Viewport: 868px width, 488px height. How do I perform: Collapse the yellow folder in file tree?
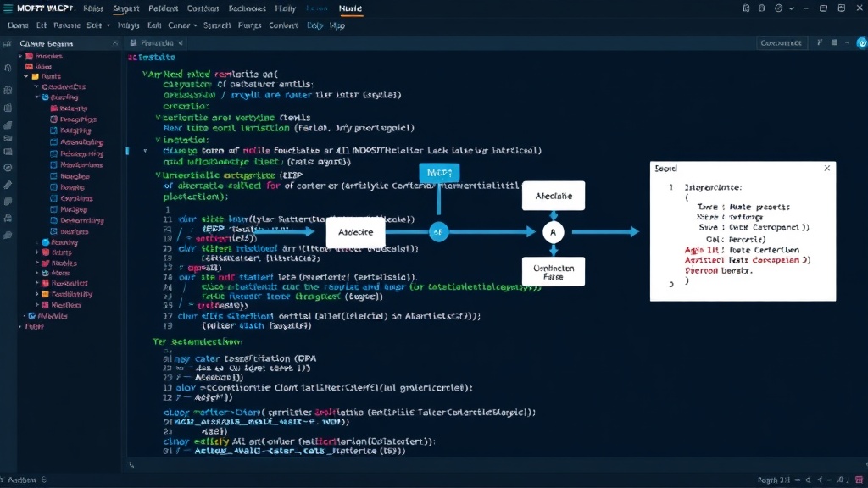26,76
